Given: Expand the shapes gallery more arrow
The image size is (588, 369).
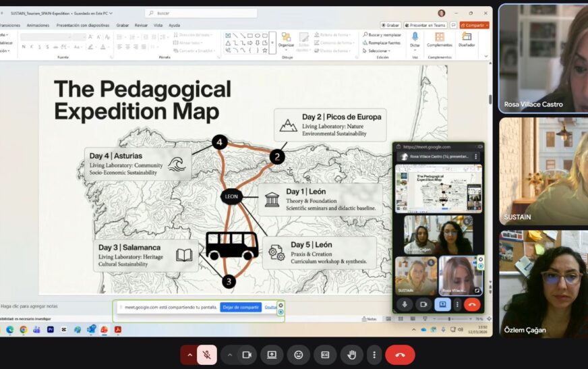Looking at the screenshot, I should (x=272, y=42).
